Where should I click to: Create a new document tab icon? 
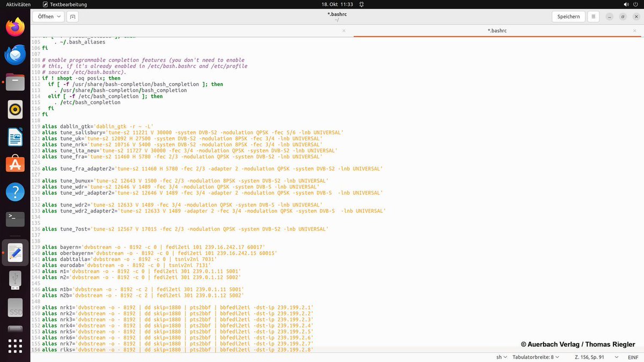click(73, 17)
